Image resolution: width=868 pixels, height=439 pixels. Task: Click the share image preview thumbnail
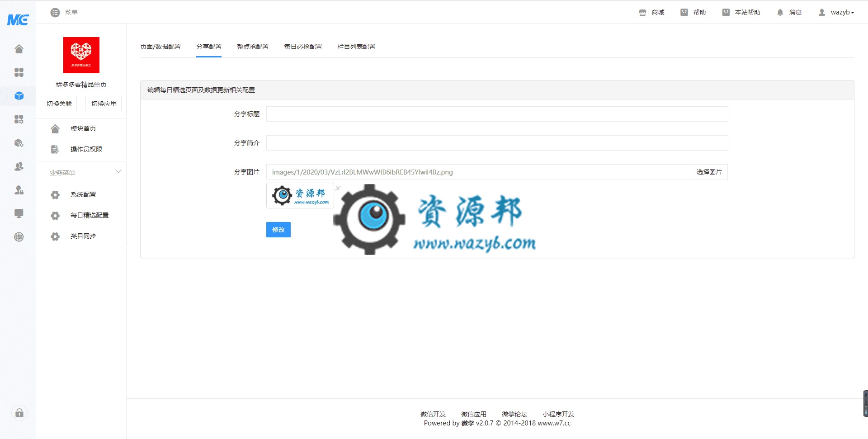pyautogui.click(x=300, y=196)
